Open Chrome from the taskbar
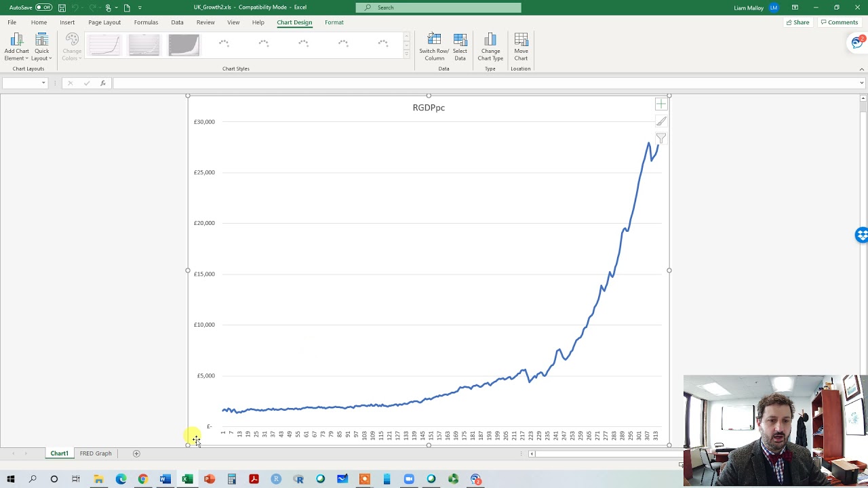The image size is (868, 488). [x=143, y=479]
